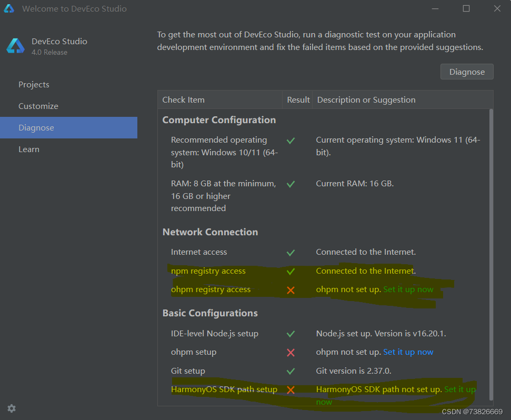
Task: Click the Current RAM: 16 GB description
Action: (x=355, y=184)
